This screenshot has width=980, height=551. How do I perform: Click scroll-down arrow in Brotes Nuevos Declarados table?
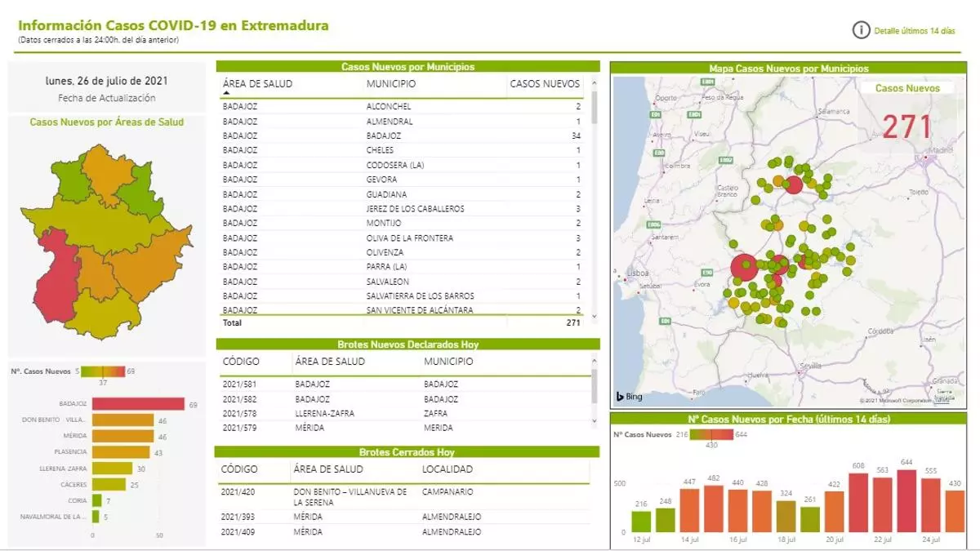[x=594, y=420]
